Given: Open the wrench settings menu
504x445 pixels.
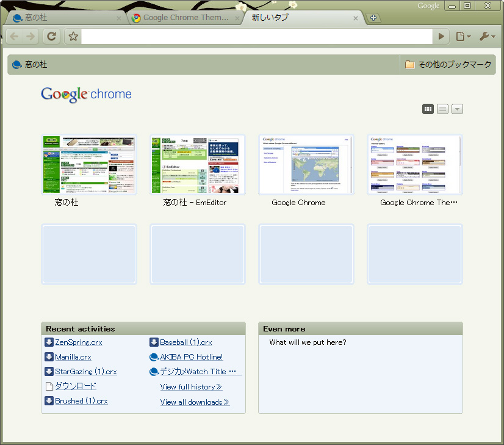Looking at the screenshot, I should 487,37.
